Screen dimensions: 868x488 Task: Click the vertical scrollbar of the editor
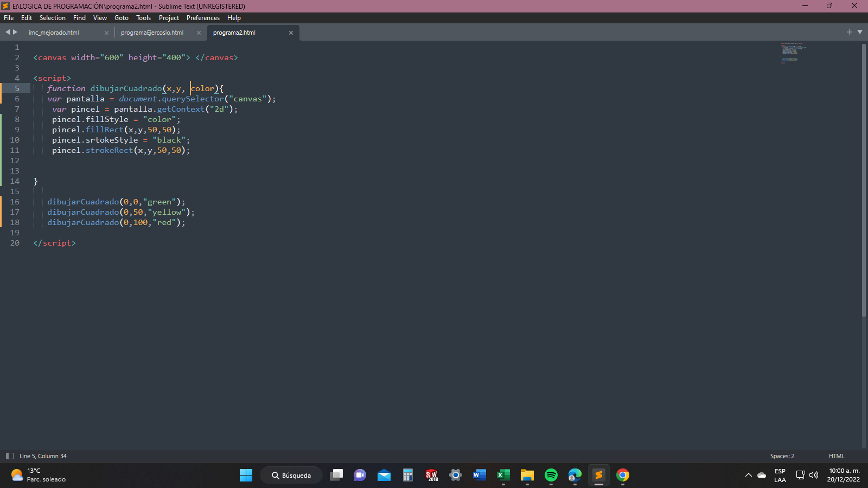864,179
